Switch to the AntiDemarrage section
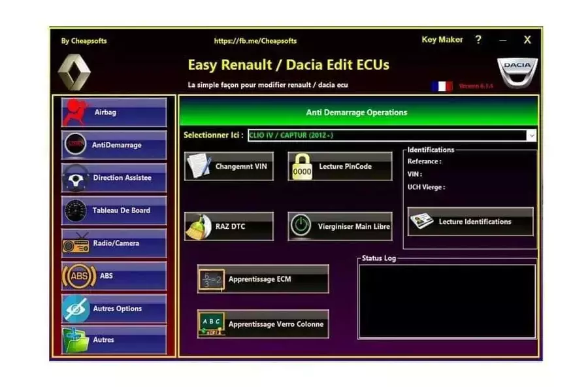The height and width of the screenshot is (389, 588). pyautogui.click(x=114, y=144)
